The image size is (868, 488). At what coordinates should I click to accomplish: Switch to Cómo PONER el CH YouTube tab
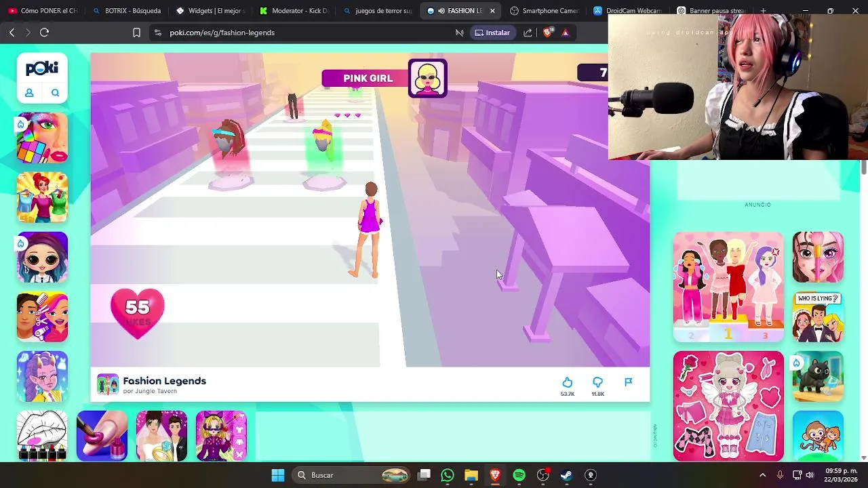coord(43,11)
